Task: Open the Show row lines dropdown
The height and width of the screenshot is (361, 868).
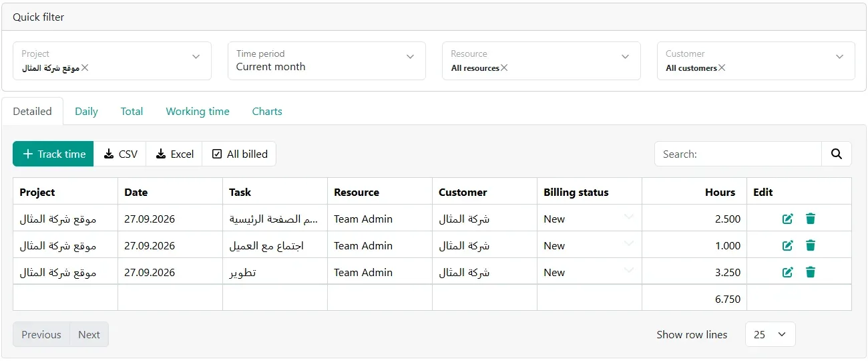Action: [x=770, y=334]
